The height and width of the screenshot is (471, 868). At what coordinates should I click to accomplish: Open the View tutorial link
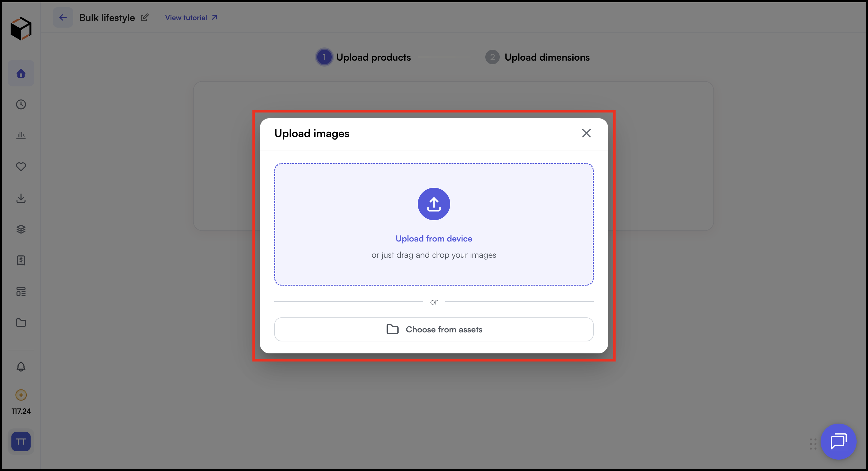(x=191, y=17)
